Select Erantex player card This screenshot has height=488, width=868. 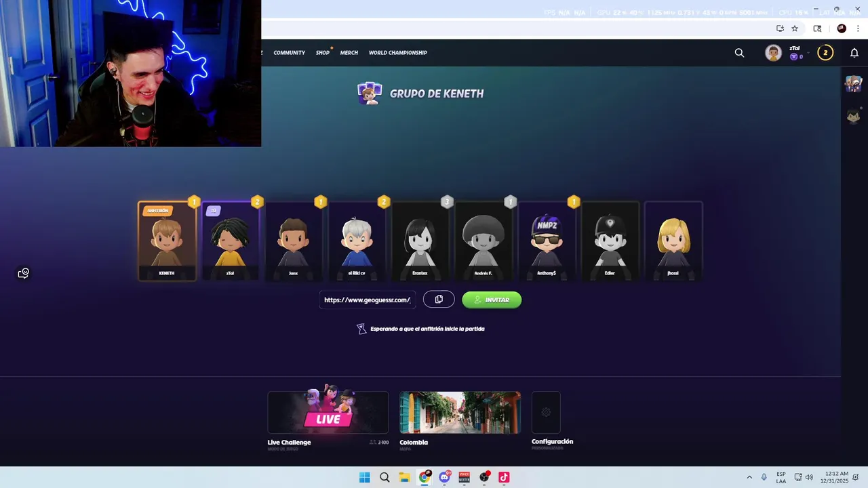[420, 241]
